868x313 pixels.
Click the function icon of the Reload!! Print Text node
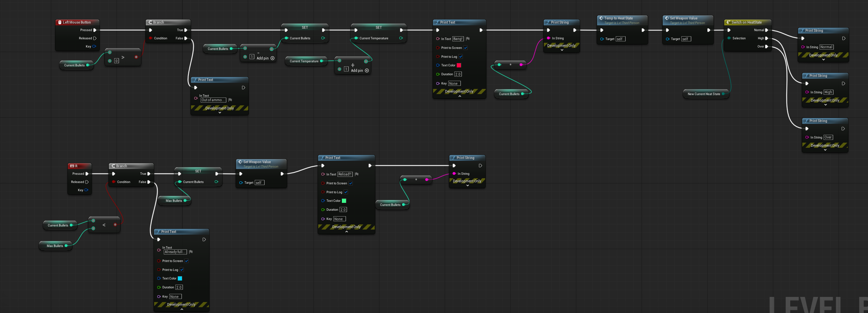[322, 158]
